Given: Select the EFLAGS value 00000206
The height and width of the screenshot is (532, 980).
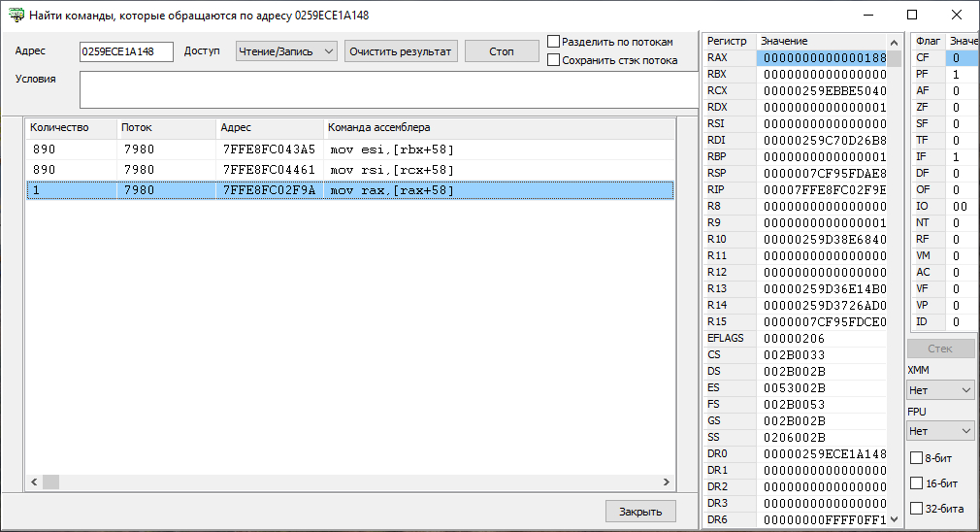Looking at the screenshot, I should coord(795,338).
